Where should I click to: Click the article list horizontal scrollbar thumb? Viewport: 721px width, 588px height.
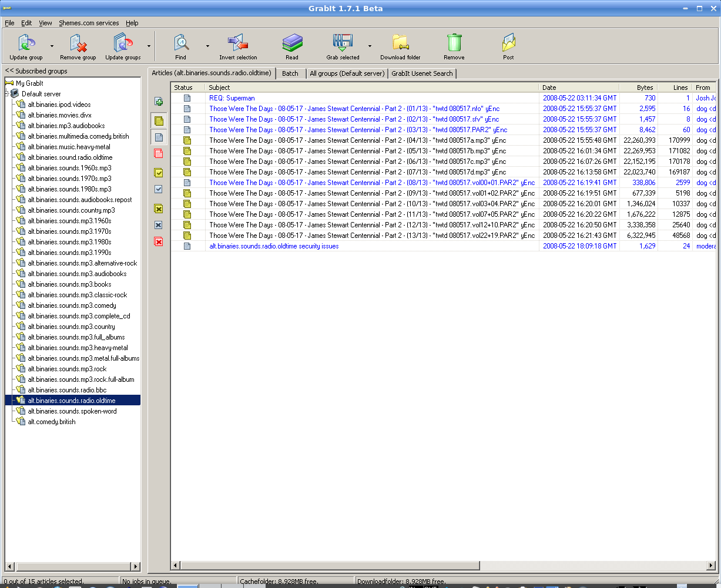click(330, 566)
